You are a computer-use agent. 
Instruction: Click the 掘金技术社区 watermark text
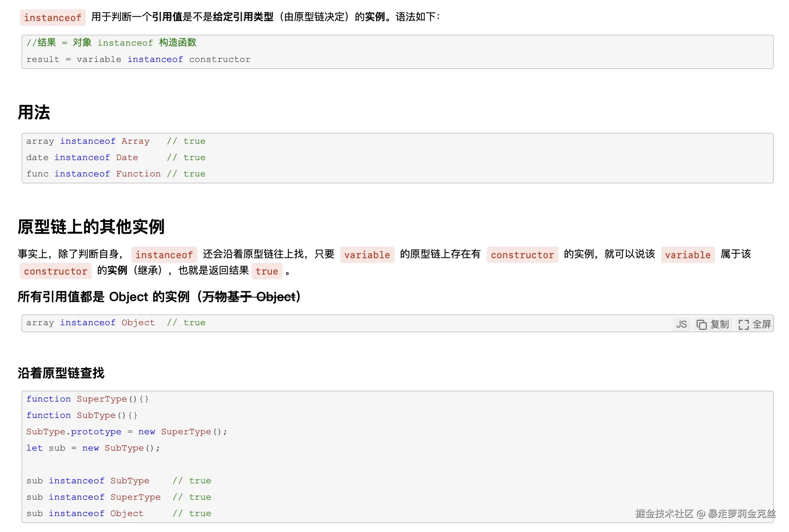[x=664, y=514]
